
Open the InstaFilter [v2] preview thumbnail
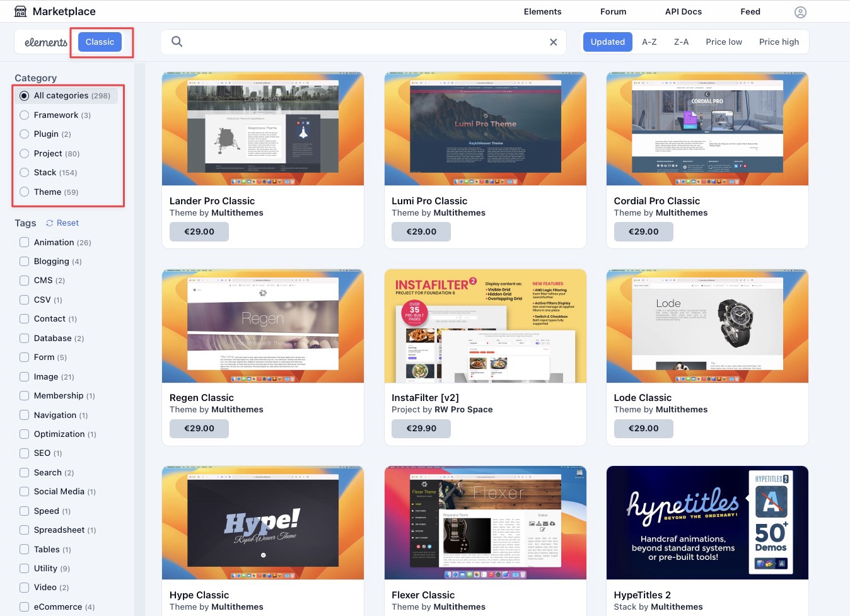(x=486, y=326)
